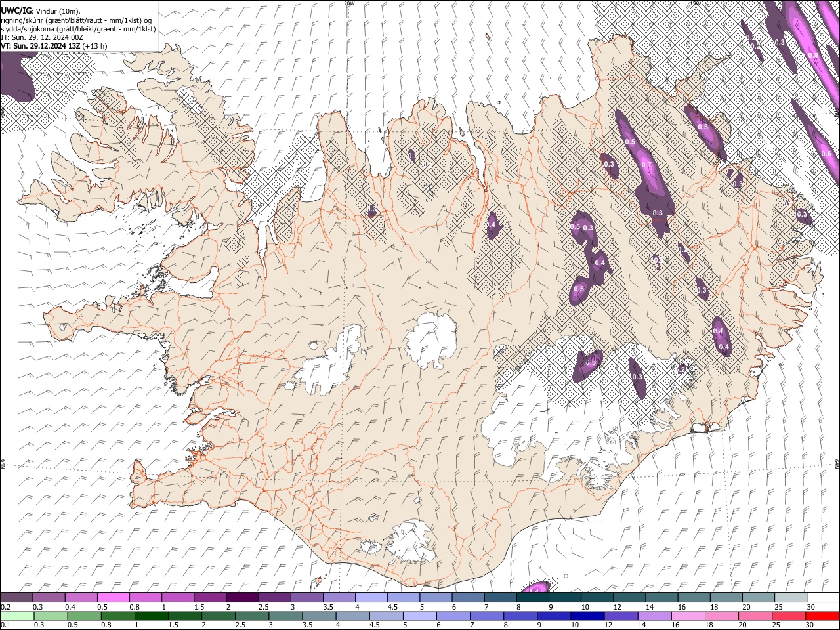Select the dark teal swatch labeled 8 in top legend
This screenshot has height=630, width=840.
tap(532, 598)
